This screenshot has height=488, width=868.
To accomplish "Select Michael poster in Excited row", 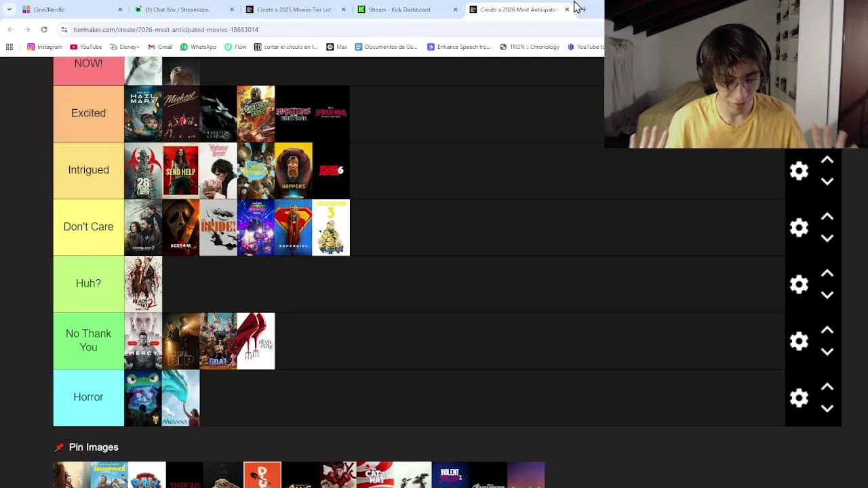I will [x=180, y=114].
